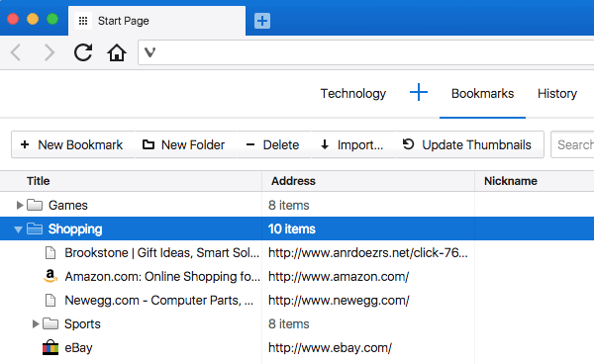
Task: Click Update Thumbnails
Action: [469, 144]
